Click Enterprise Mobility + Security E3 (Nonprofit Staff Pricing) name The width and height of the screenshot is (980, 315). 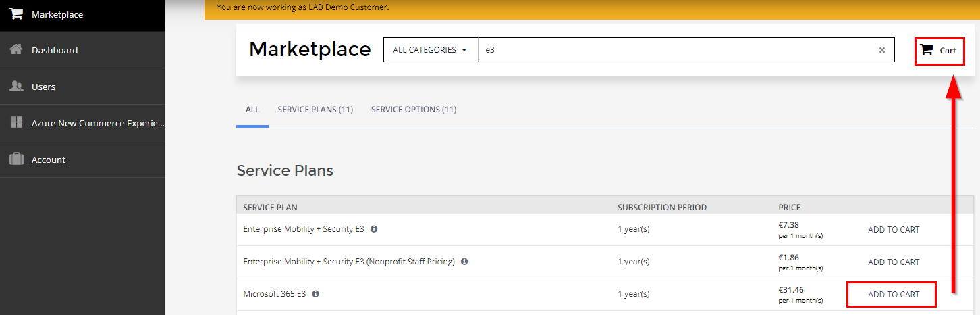349,262
